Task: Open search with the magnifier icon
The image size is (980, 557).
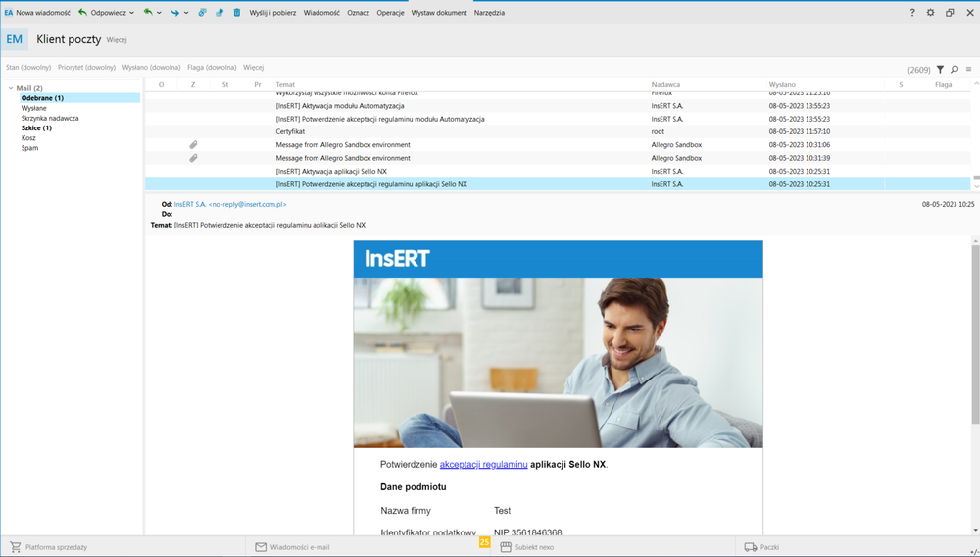Action: point(955,70)
